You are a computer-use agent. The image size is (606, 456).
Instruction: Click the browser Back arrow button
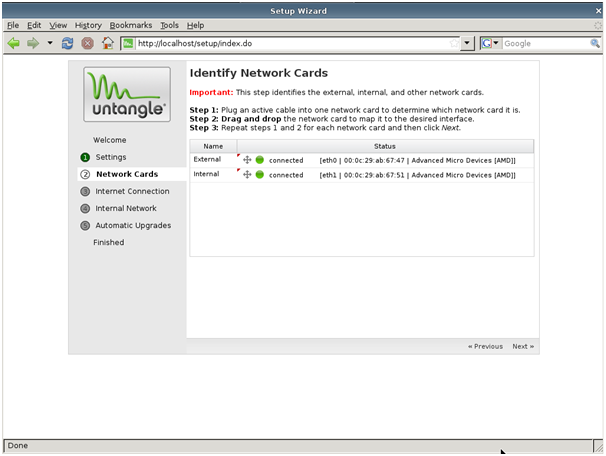pos(14,43)
